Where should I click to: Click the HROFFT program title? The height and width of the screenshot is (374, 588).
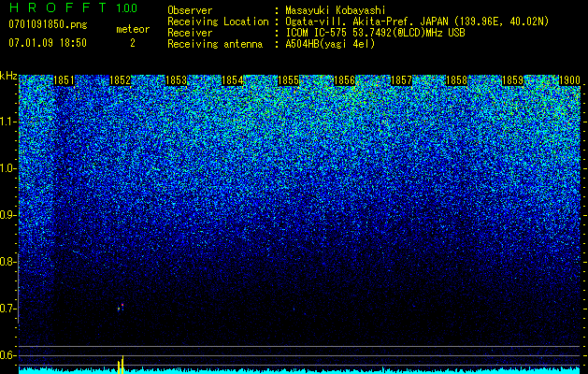coord(58,7)
